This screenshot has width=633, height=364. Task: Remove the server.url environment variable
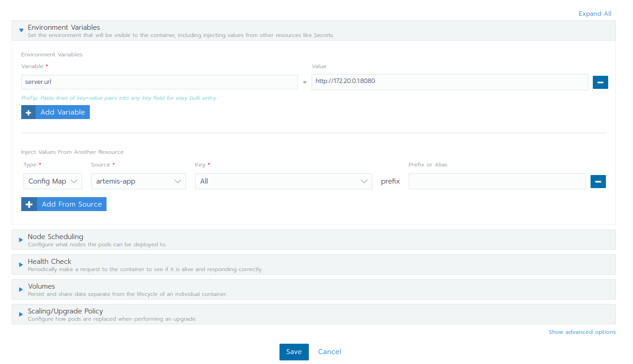(600, 82)
